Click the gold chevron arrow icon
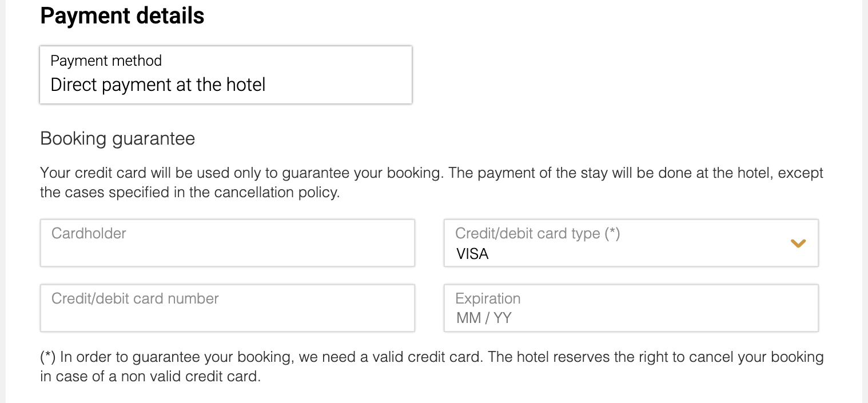Viewport: 868px width, 403px height. coord(798,244)
